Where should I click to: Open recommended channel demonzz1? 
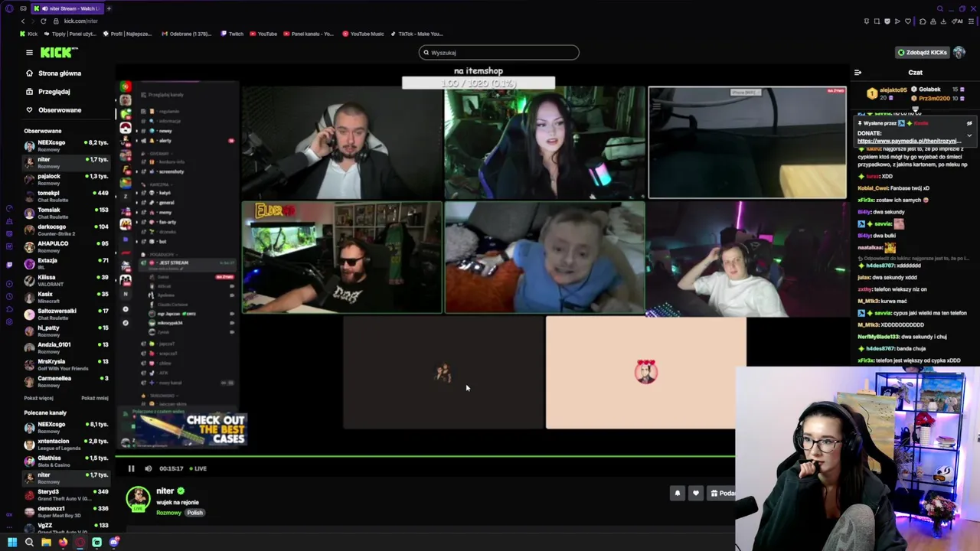[x=67, y=511]
